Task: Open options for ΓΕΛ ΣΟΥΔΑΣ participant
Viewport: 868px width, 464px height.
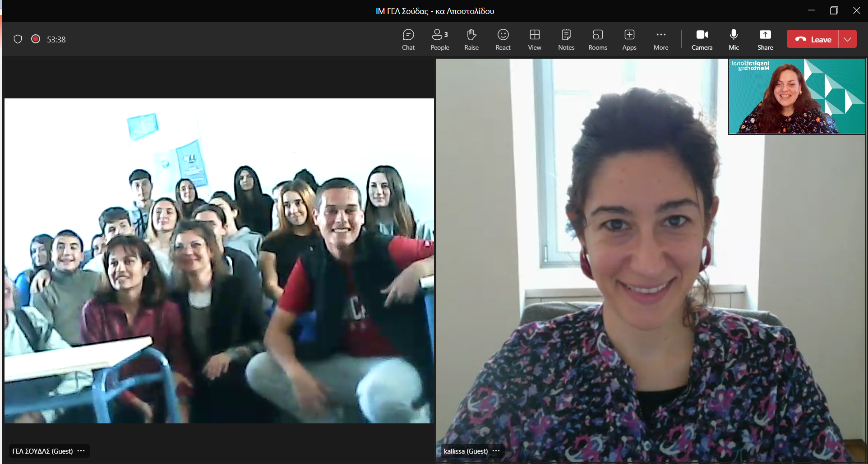Action: click(81, 451)
